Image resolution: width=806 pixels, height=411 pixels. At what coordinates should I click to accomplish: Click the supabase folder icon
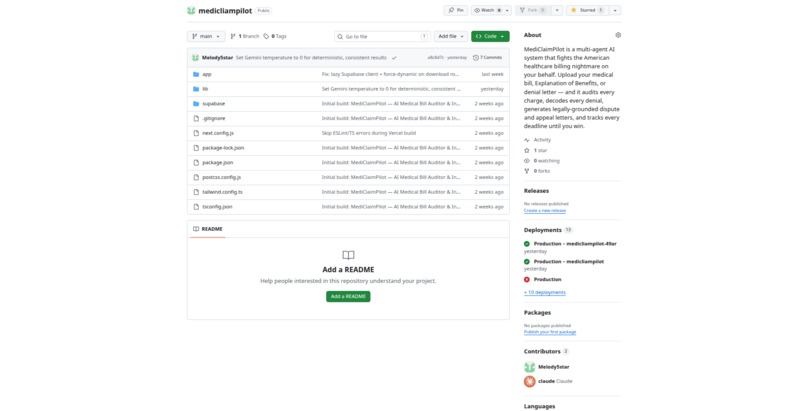pyautogui.click(x=196, y=103)
